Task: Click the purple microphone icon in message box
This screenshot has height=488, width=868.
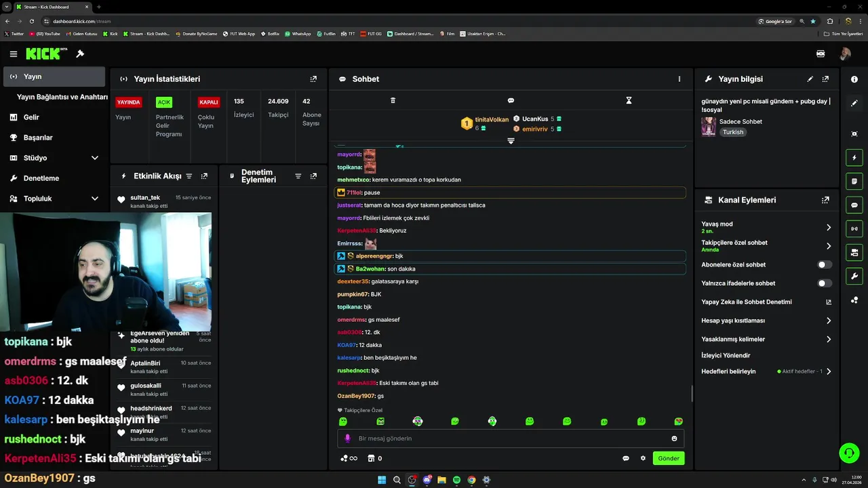Action: coord(347,439)
